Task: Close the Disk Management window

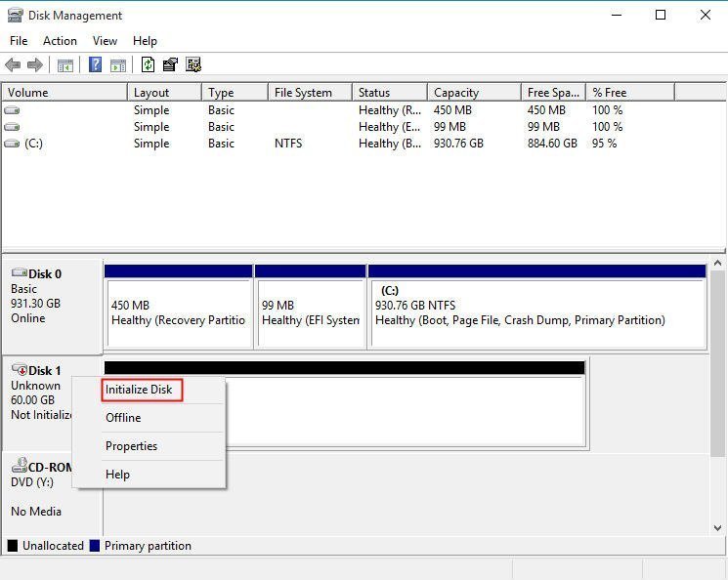Action: click(706, 15)
